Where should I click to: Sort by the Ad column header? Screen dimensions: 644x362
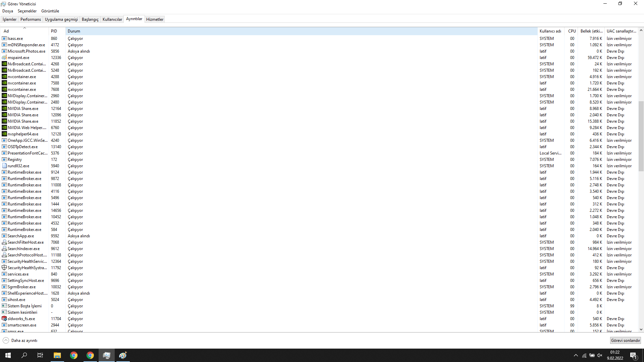(6, 31)
